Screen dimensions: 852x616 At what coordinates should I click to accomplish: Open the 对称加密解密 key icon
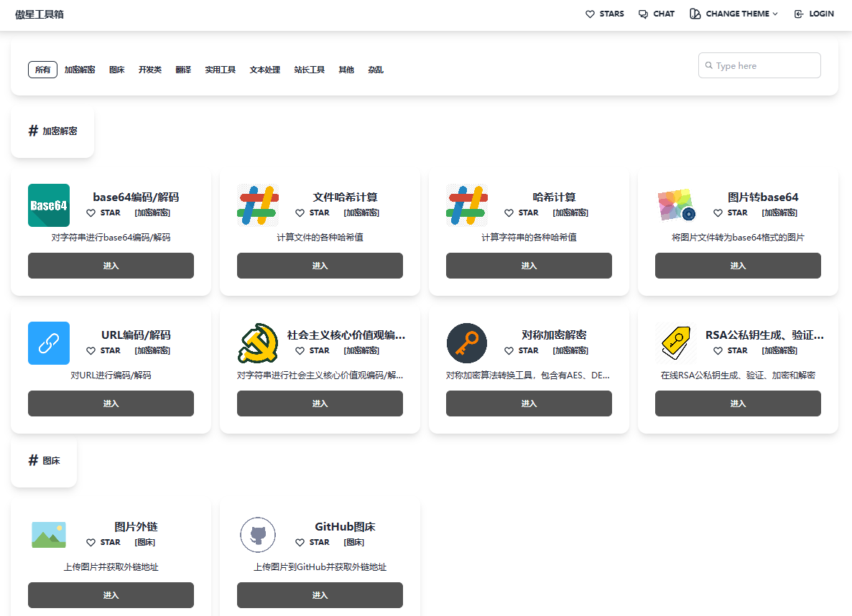(467, 343)
